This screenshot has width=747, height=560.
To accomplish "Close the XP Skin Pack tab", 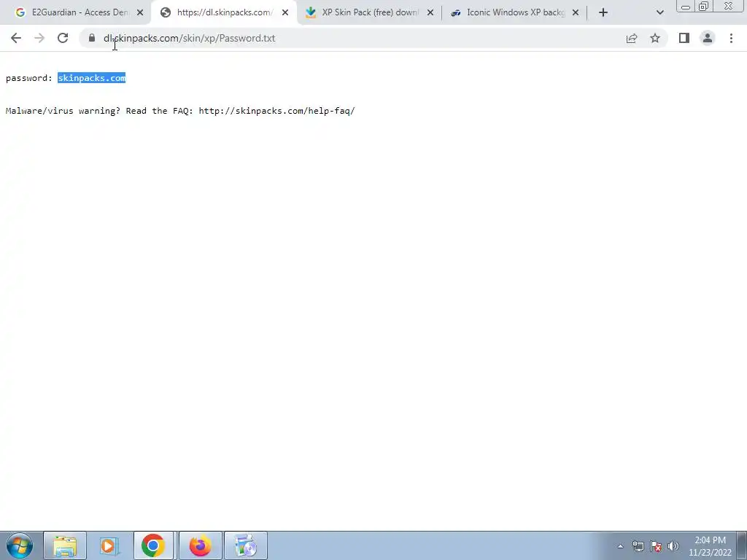I will tap(430, 12).
